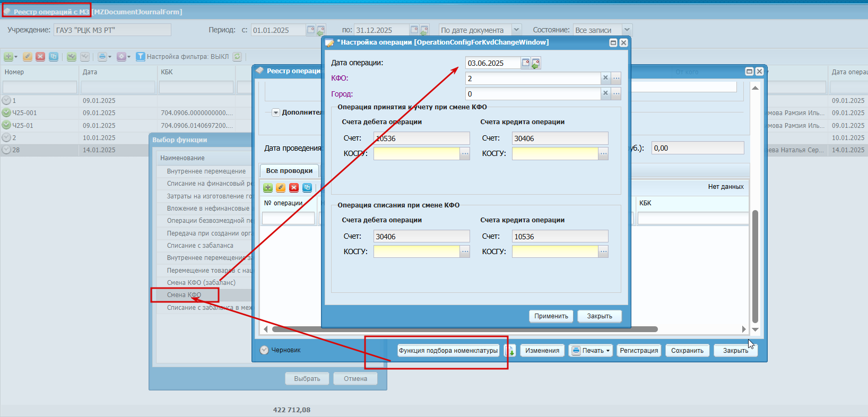Viewport: 868px width, 417px height.
Task: Open Изменения button
Action: pyautogui.click(x=542, y=351)
